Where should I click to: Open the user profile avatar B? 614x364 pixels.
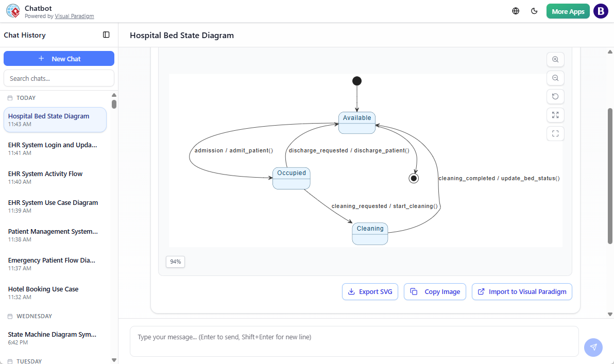tap(601, 11)
